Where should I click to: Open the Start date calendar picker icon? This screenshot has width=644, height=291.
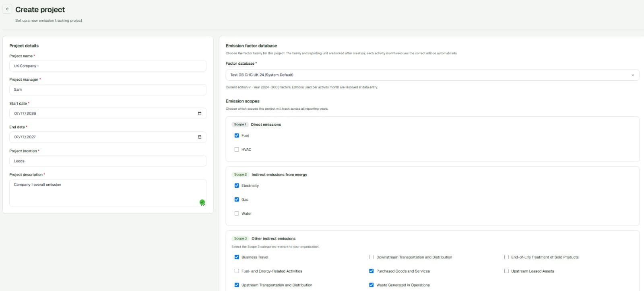tap(200, 113)
